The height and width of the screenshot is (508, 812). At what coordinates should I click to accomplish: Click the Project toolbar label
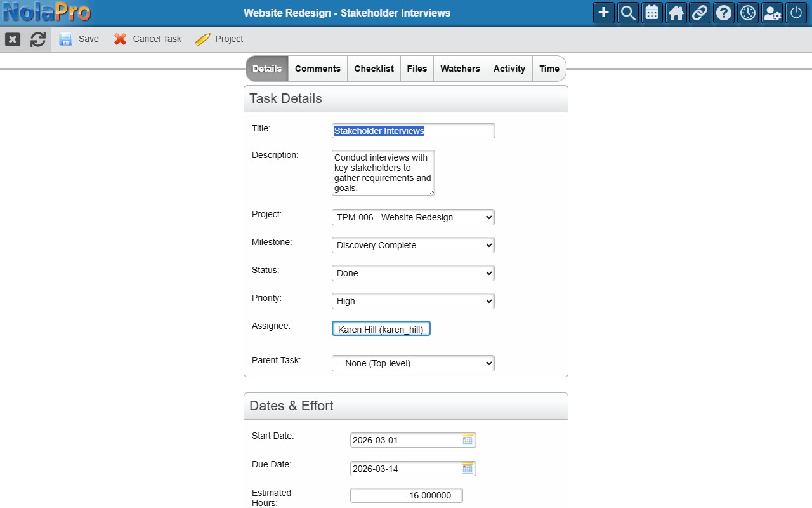[229, 39]
